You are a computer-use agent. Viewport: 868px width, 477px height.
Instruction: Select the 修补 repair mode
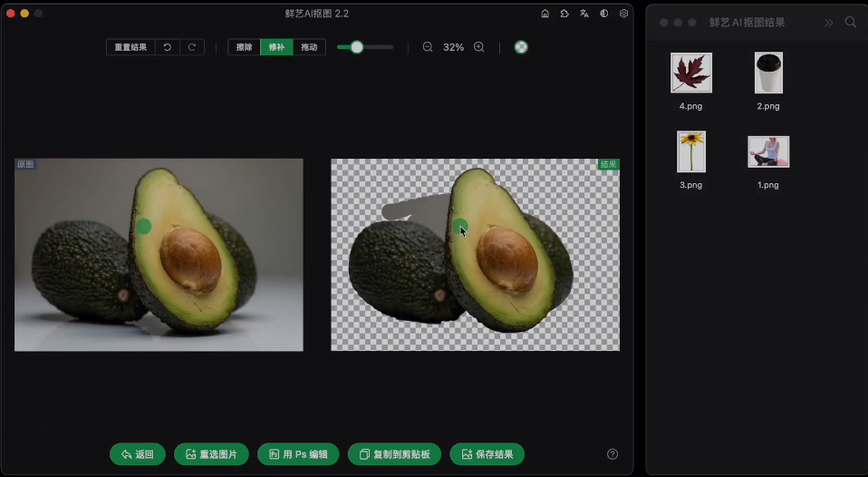[276, 47]
